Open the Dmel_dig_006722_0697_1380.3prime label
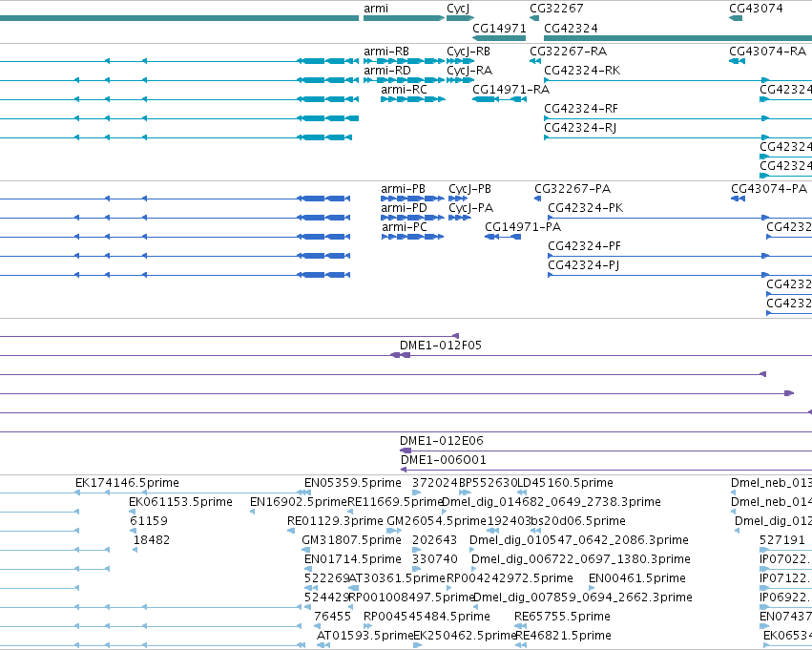Image resolution: width=812 pixels, height=650 pixels. pos(580,560)
